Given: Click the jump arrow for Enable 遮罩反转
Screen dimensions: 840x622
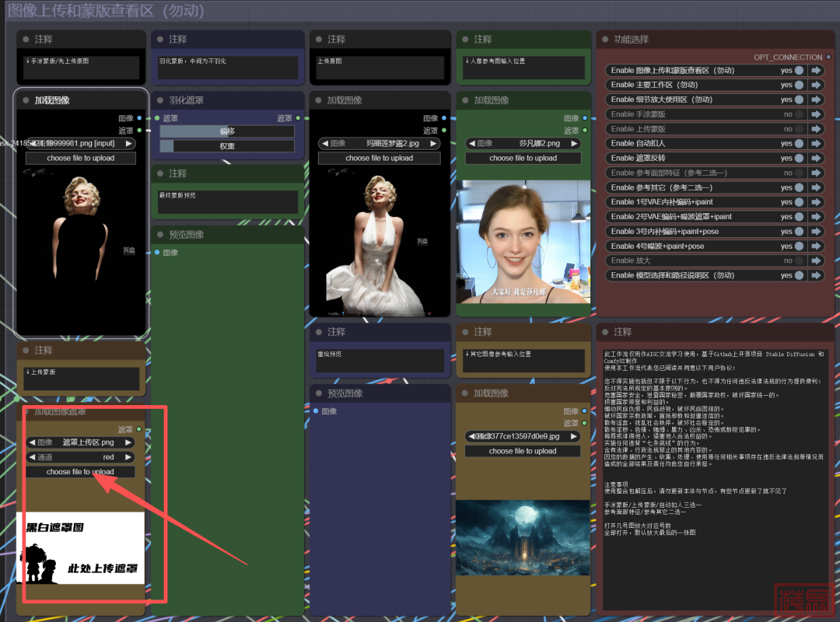Looking at the screenshot, I should coord(816,158).
